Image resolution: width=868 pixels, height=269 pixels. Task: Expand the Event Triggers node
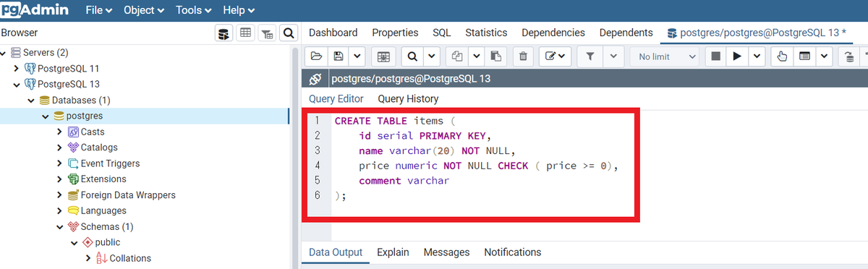[x=59, y=163]
